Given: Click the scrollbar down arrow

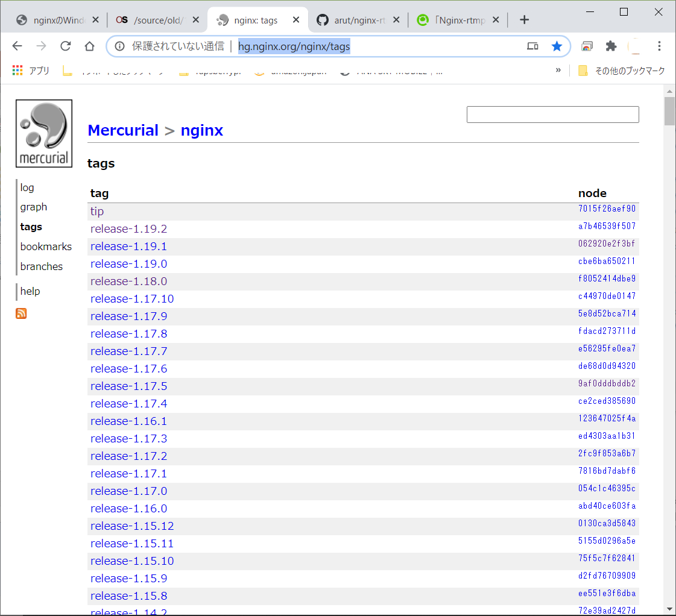Looking at the screenshot, I should click(669, 609).
